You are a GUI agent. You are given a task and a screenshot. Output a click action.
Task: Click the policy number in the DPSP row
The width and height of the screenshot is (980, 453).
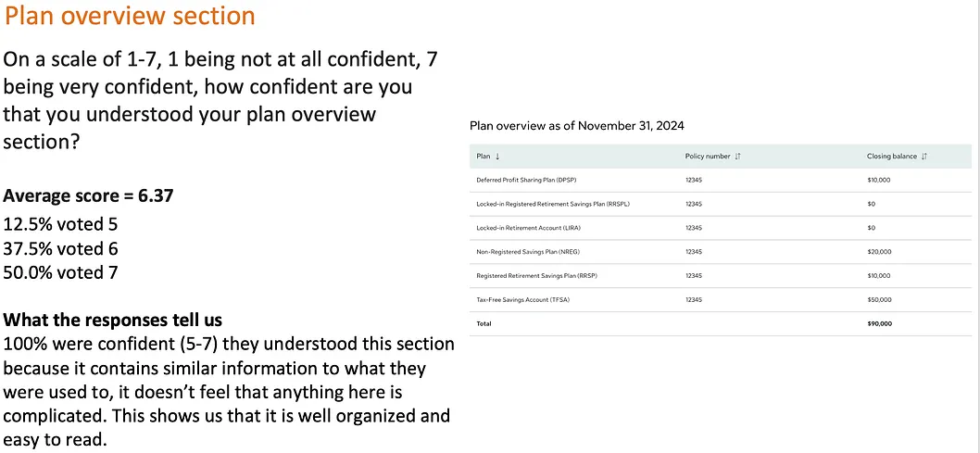[x=695, y=180]
